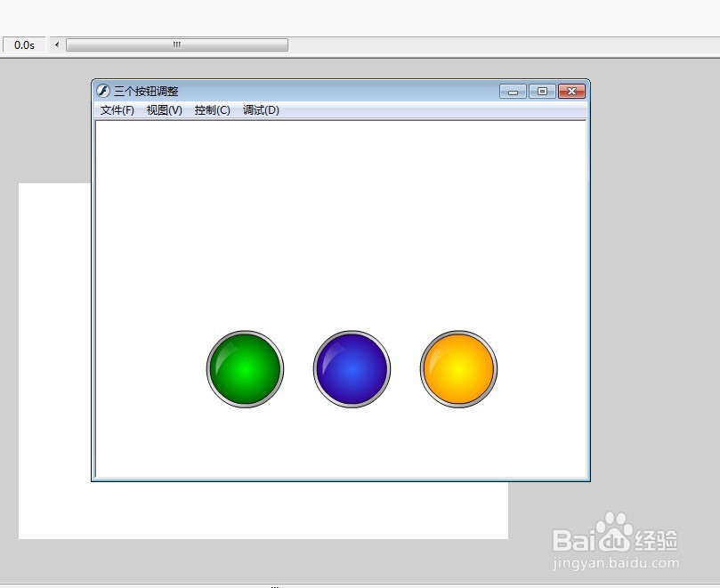Maximize the 三个按钮调整 window

coord(542,92)
